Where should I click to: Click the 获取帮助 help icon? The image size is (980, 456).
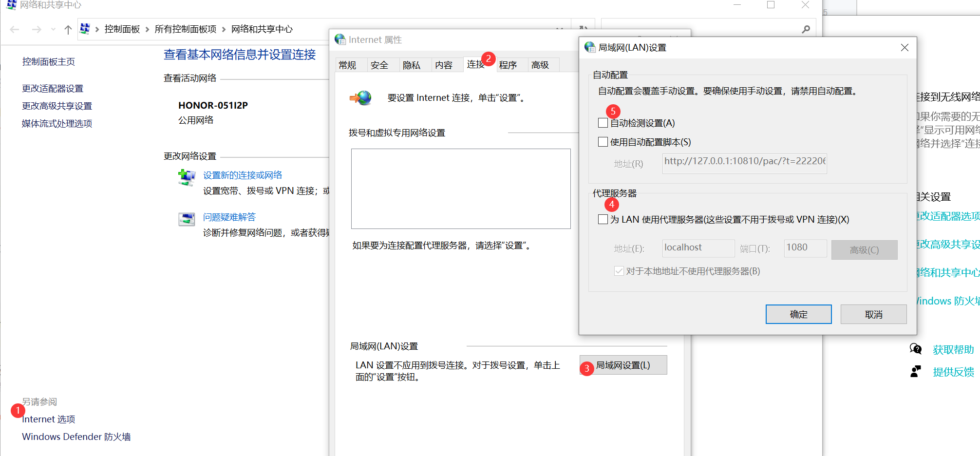[916, 349]
